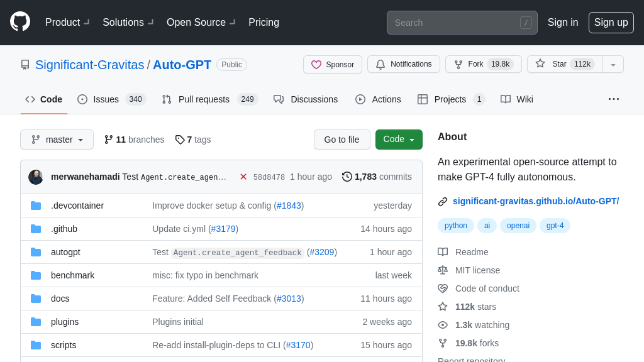Screen dimensions: 644x362
Task: Click the Sign up button
Action: 611,23
